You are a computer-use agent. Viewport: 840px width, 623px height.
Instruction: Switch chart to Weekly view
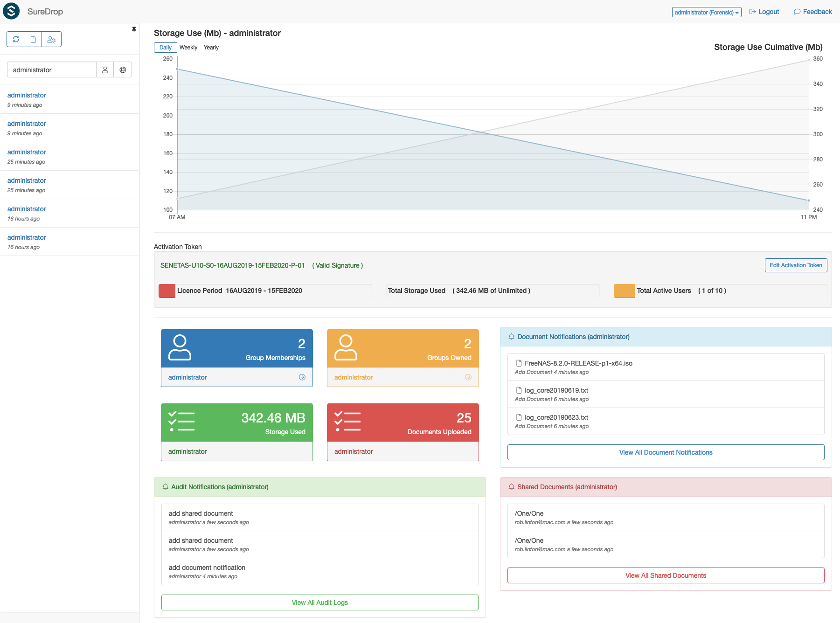click(x=188, y=48)
